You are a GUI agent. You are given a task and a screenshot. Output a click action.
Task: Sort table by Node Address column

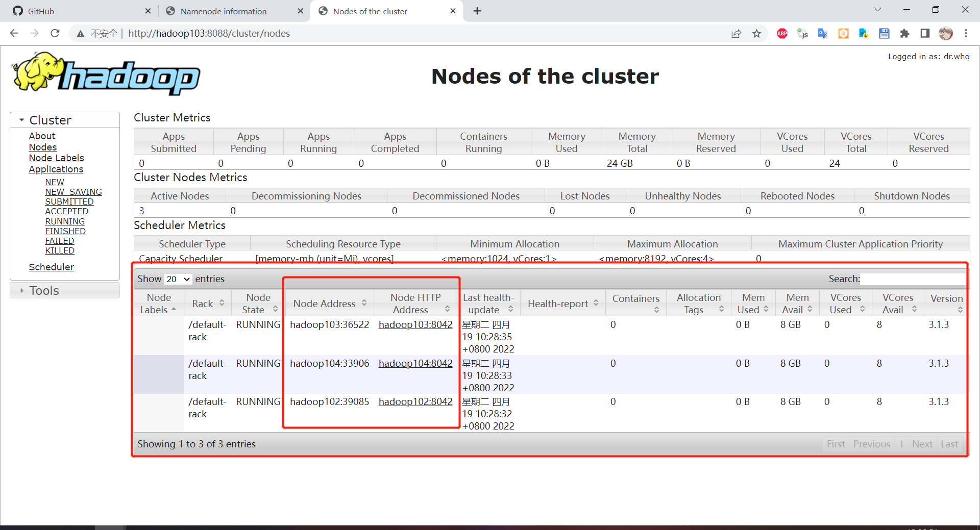pos(330,304)
